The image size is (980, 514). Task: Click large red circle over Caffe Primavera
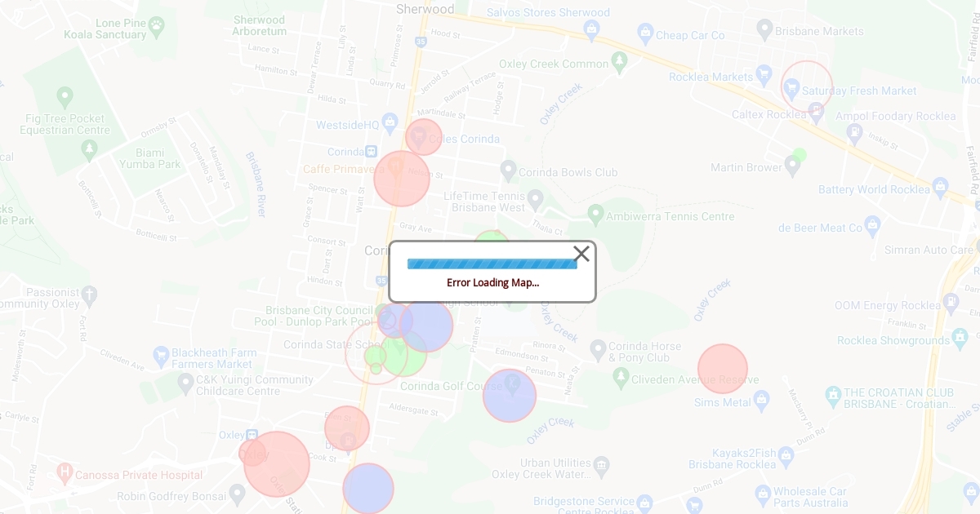(402, 179)
